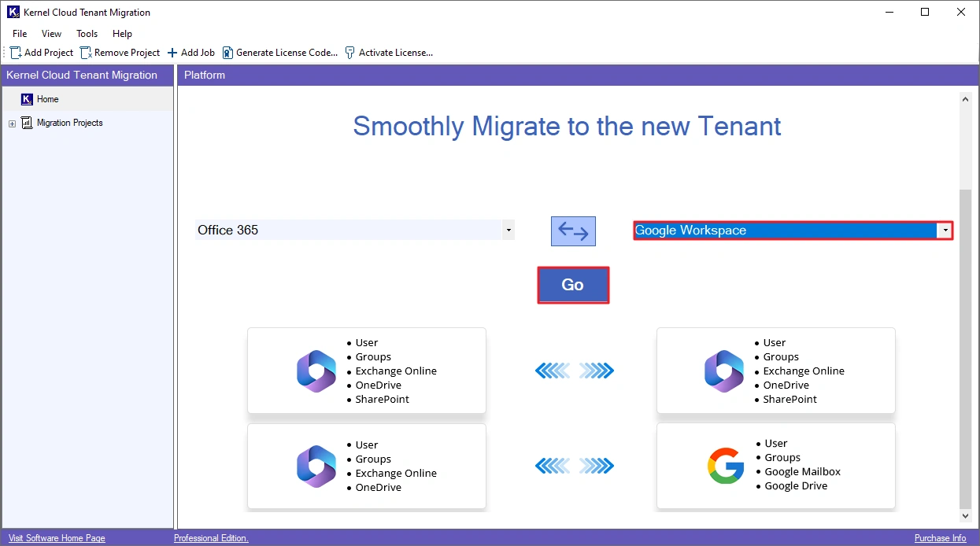The image size is (980, 546).
Task: Click the Remove Project icon
Action: pos(86,52)
